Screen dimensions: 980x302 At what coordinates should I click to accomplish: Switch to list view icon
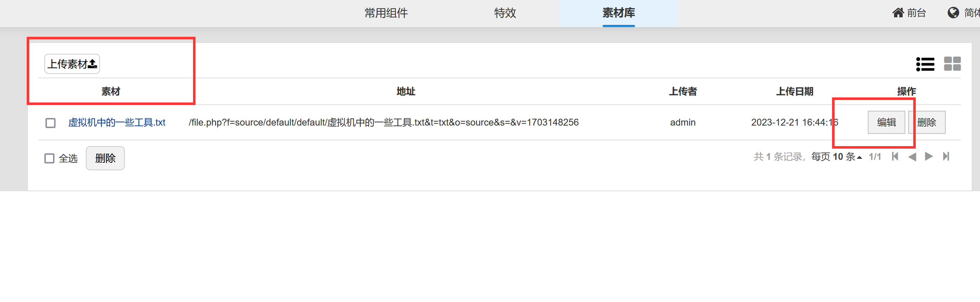[925, 64]
